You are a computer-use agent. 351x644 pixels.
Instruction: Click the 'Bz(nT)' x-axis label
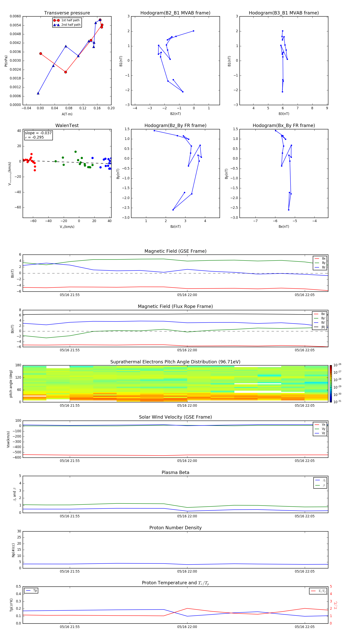tap(175, 227)
